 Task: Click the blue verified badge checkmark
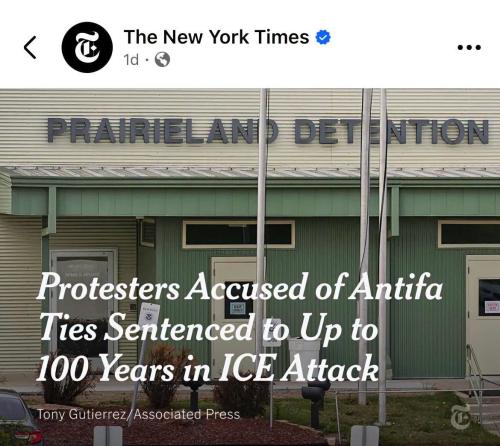point(323,37)
